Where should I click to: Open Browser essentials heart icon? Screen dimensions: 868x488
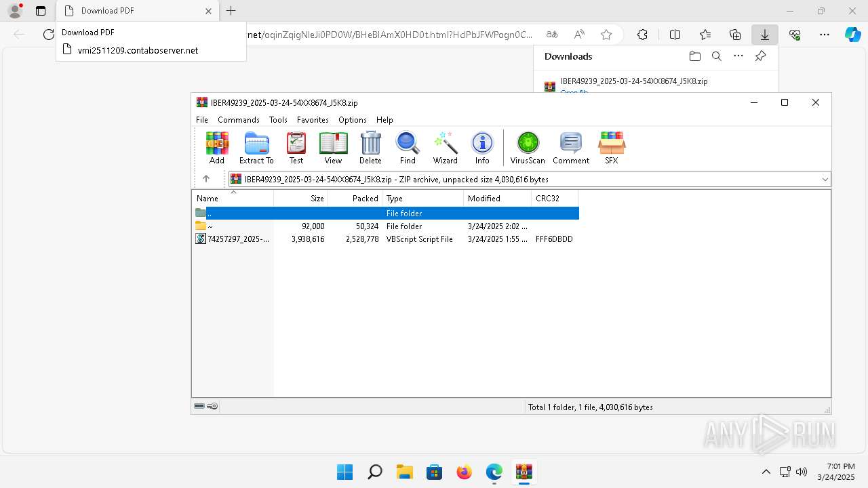(x=795, y=35)
